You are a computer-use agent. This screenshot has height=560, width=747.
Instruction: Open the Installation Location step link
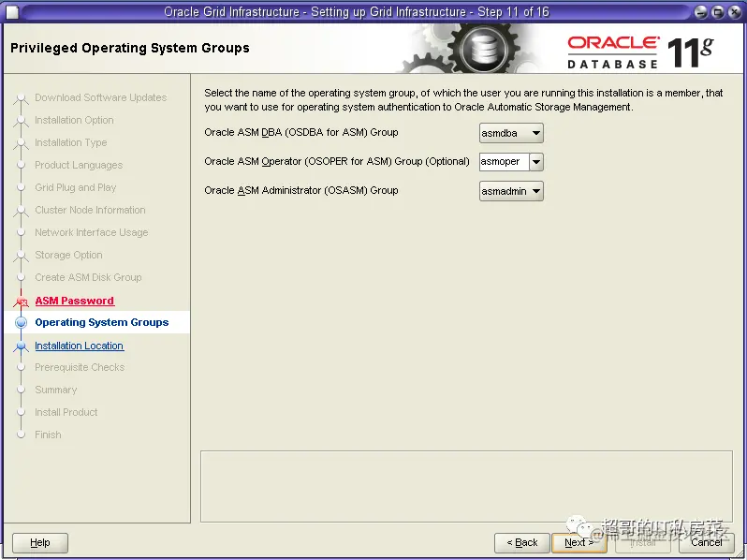79,346
